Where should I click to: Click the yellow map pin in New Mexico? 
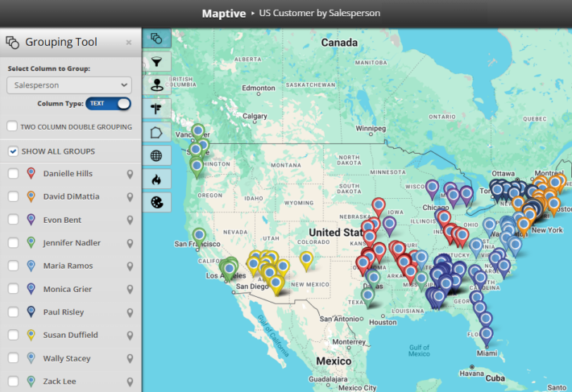[306, 259]
